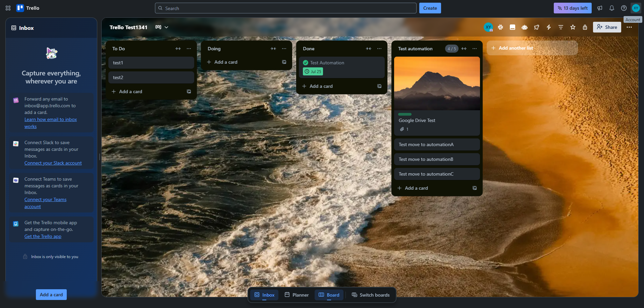
Task: Open the Google Drive Test cover image
Action: pos(437,83)
